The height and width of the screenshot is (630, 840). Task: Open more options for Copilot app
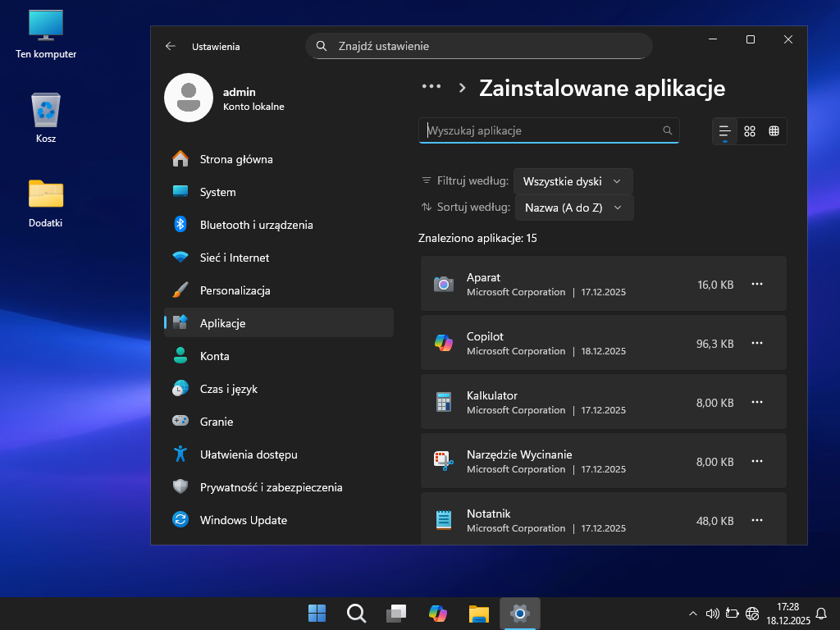click(x=757, y=344)
